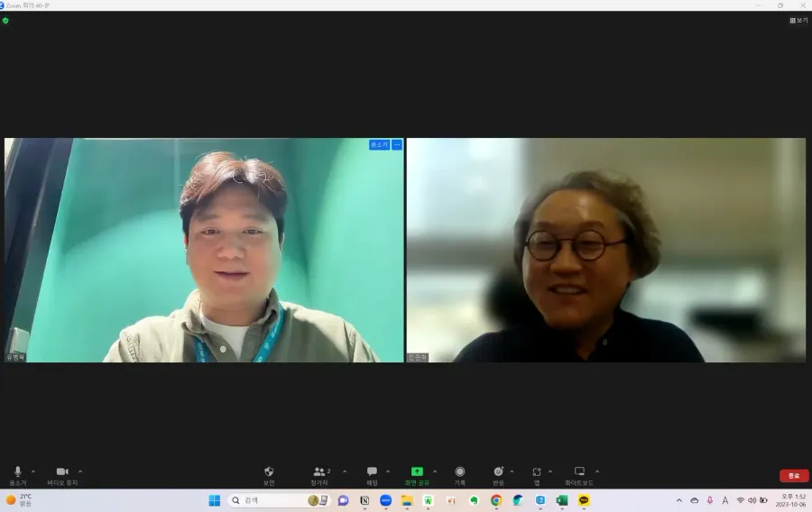
Task: Open KakaoTalk from the taskbar
Action: point(584,500)
